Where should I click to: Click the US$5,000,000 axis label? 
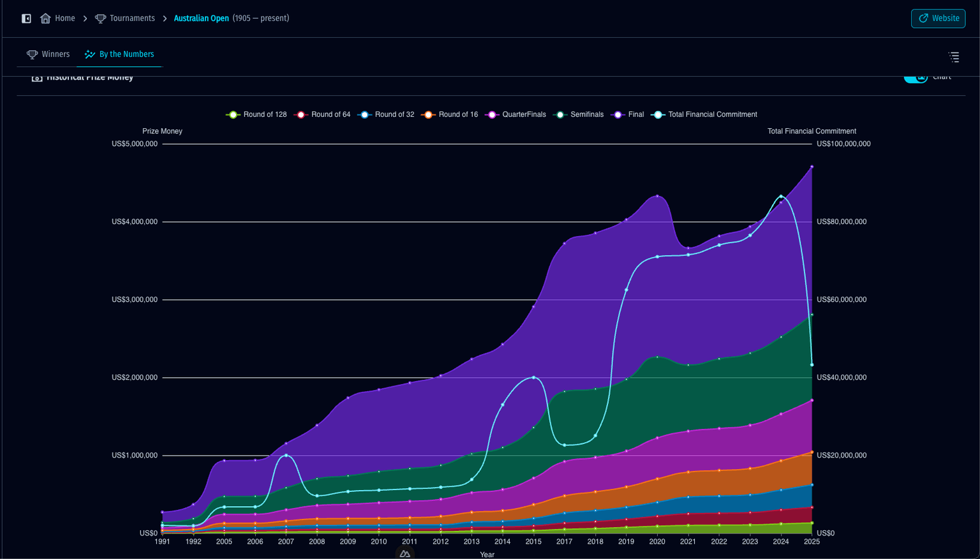[x=135, y=144]
